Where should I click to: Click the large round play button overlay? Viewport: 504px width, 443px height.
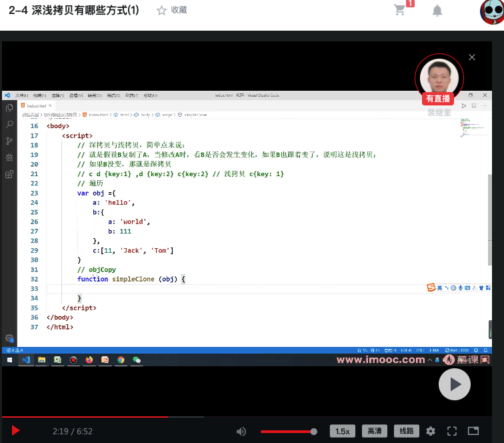[x=455, y=384]
